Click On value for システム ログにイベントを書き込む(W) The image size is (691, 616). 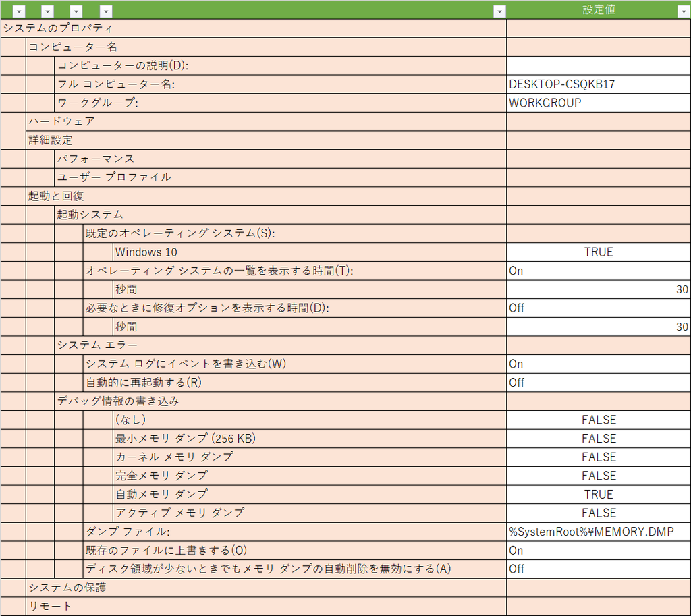click(599, 364)
